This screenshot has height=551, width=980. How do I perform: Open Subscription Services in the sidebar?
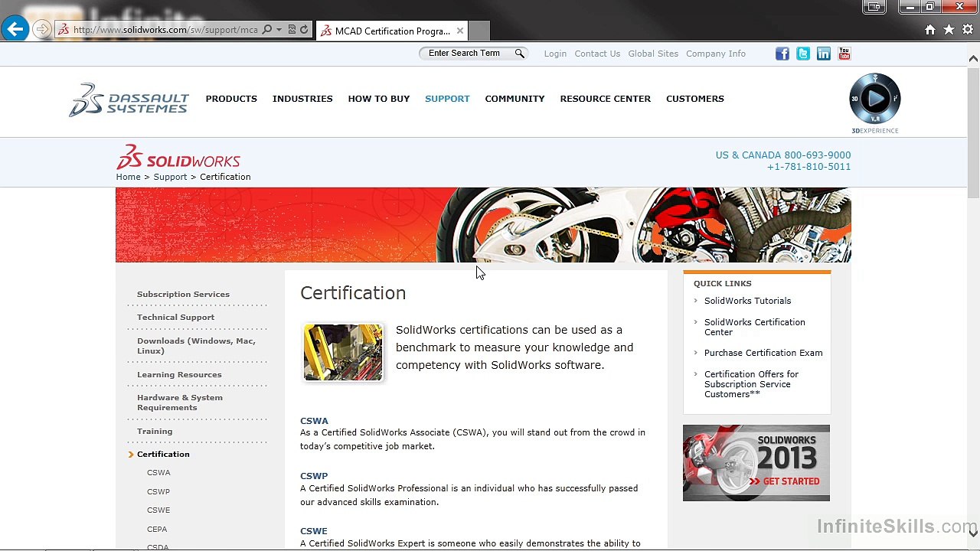point(183,294)
